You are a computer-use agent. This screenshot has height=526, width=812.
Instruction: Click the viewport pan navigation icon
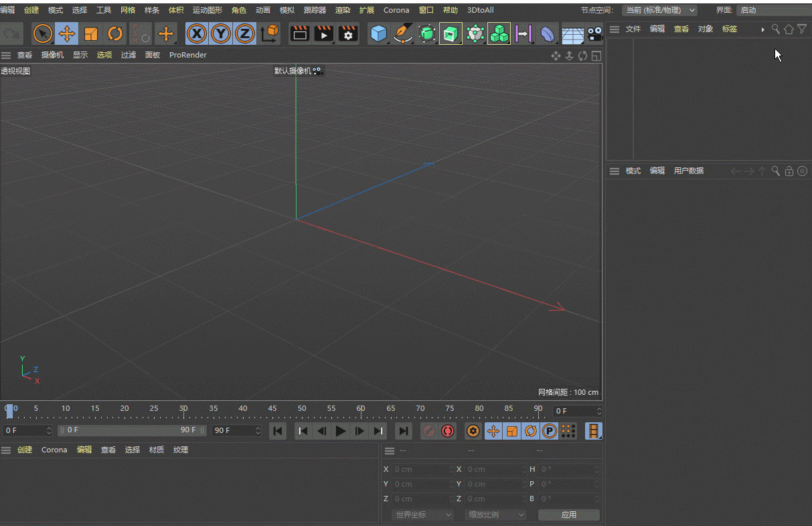click(556, 56)
